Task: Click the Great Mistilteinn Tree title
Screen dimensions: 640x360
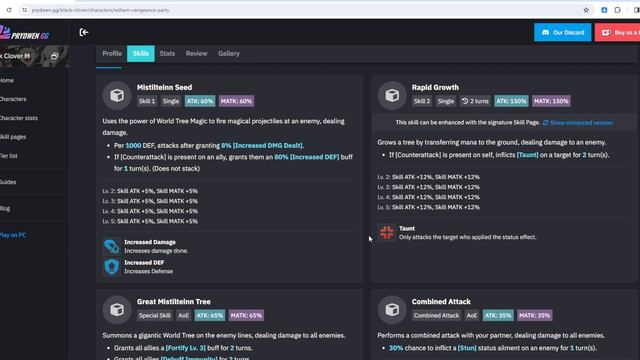Action: point(174,302)
